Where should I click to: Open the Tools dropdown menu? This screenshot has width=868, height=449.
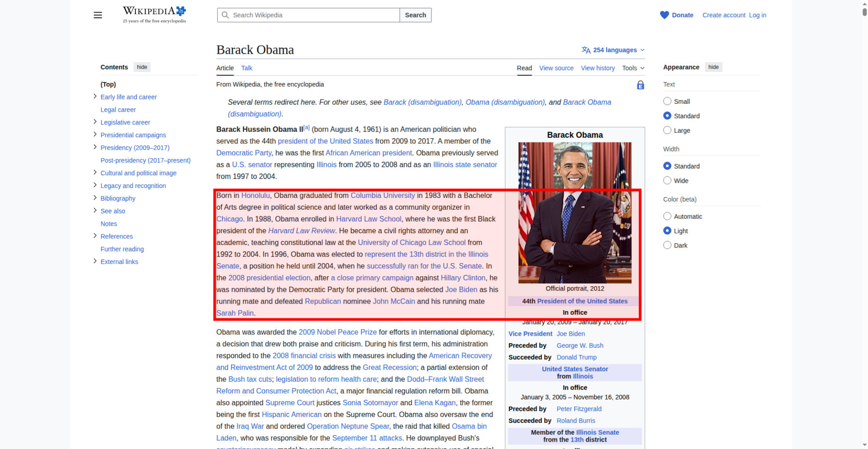coord(633,68)
